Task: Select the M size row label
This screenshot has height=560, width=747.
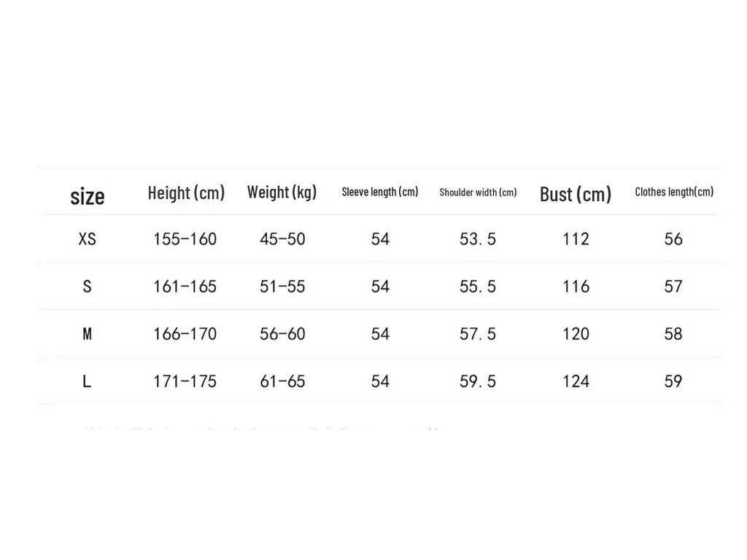Action: tap(88, 334)
